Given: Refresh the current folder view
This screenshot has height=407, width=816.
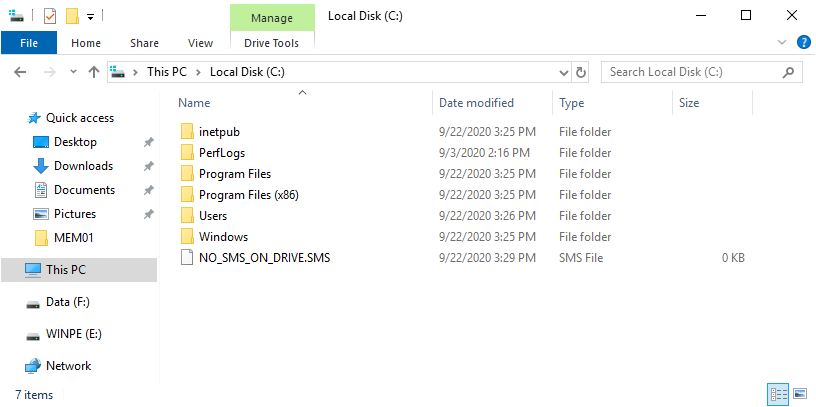Looking at the screenshot, I should point(581,72).
